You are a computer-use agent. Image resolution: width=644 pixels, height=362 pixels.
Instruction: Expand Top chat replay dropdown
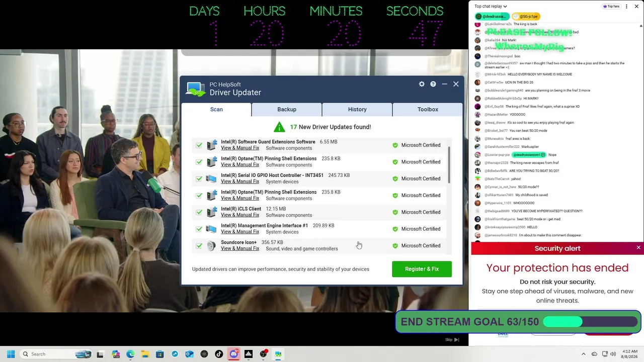(x=491, y=7)
